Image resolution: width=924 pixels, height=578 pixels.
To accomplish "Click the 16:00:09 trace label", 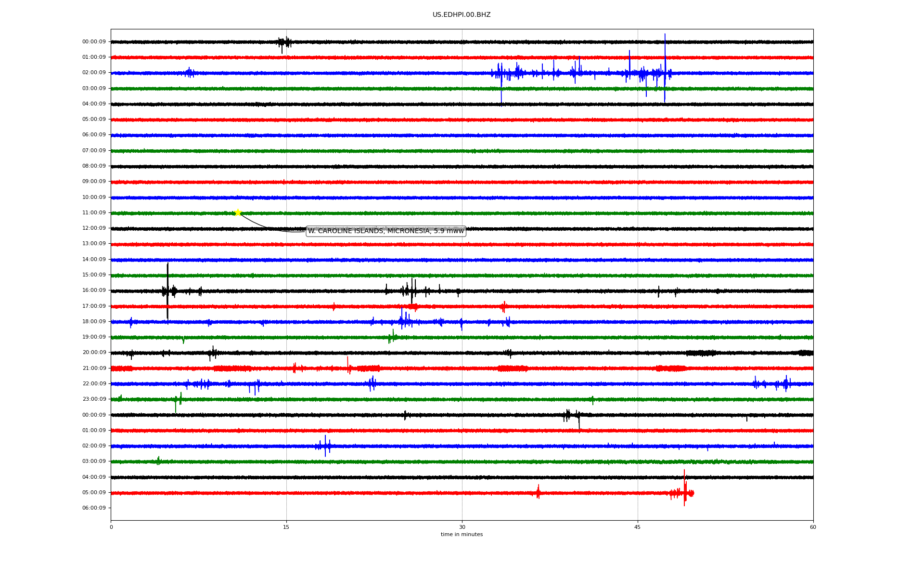I will (94, 290).
